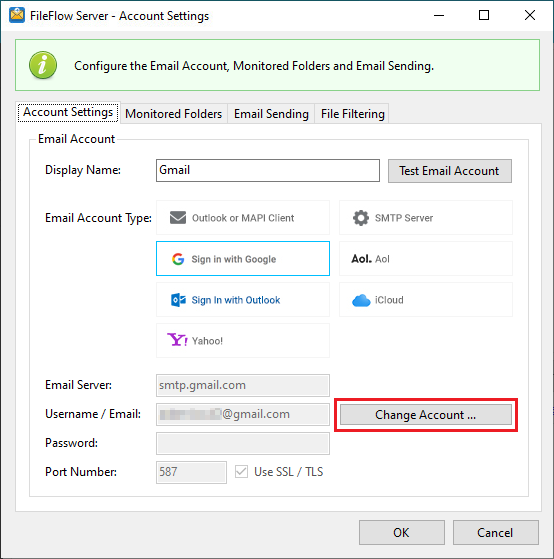Select the Outlook or MAPI Client account type
This screenshot has width=554, height=559.
243,217
